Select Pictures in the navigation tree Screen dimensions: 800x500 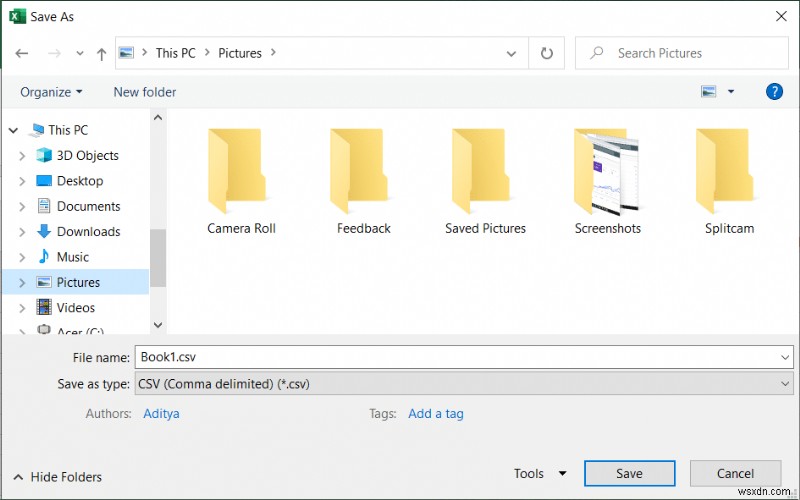(x=78, y=282)
